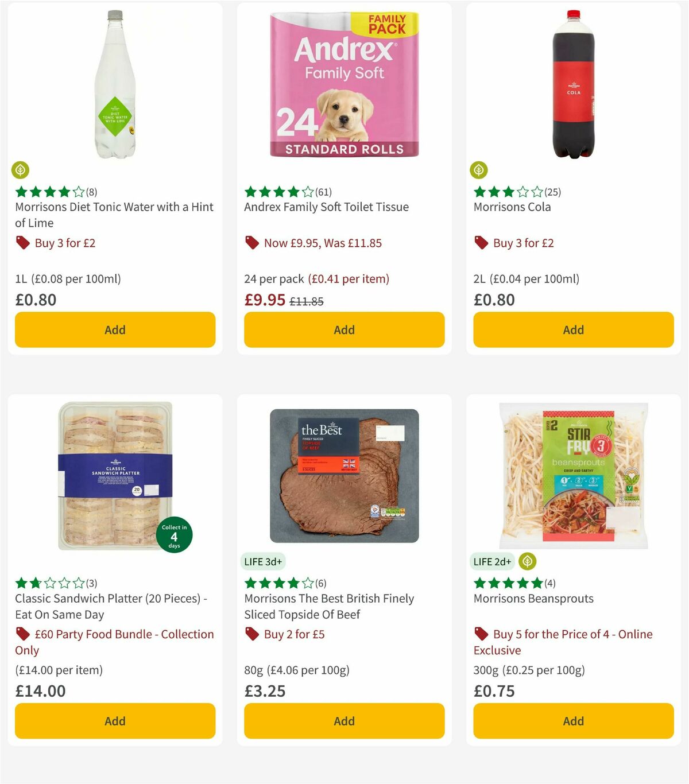Click the tag icon beside Cola's 'Buy 3 for £2'
689x784 pixels.
point(481,243)
